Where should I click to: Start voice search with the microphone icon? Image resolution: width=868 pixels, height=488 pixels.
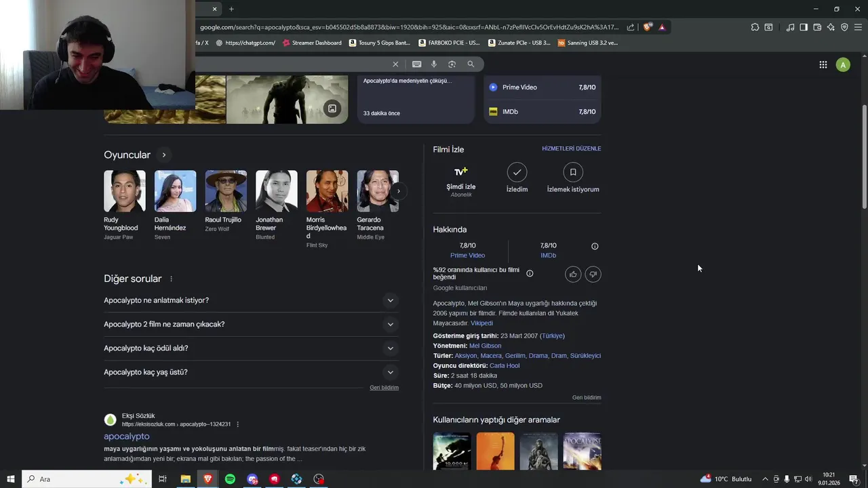click(434, 64)
